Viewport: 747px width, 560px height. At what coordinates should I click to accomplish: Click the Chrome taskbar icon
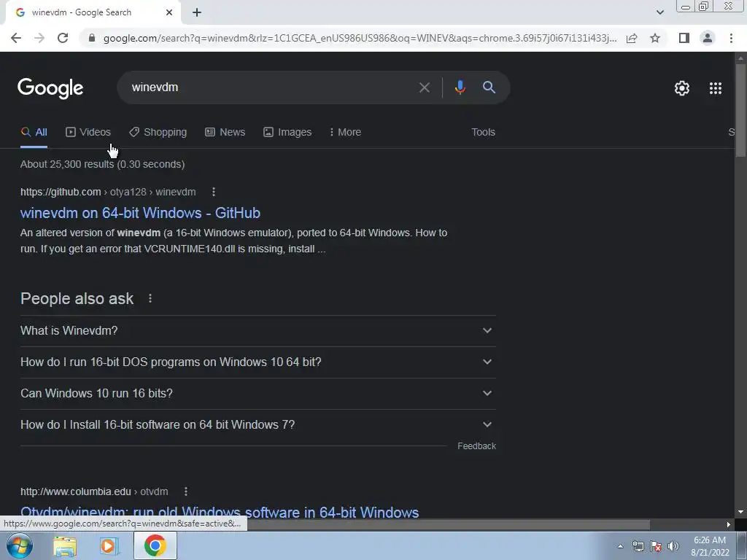[155, 545]
